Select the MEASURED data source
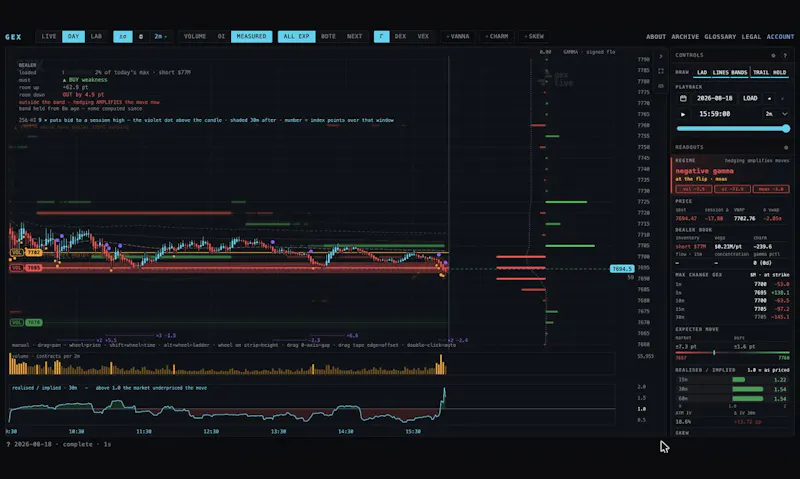This screenshot has width=800, height=479. [x=252, y=36]
